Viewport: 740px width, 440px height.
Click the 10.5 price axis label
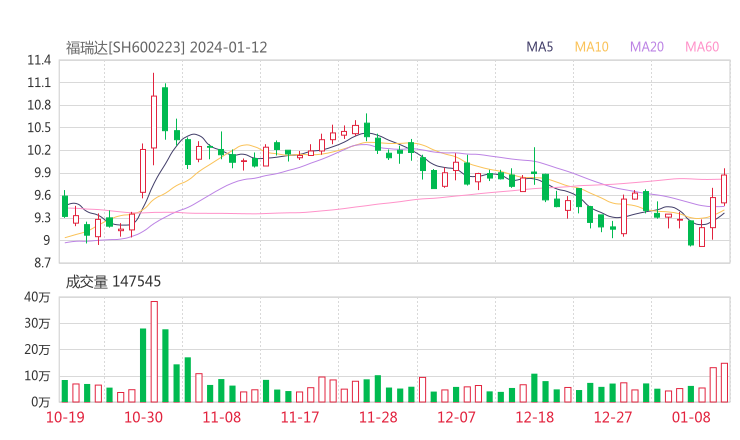click(x=39, y=127)
